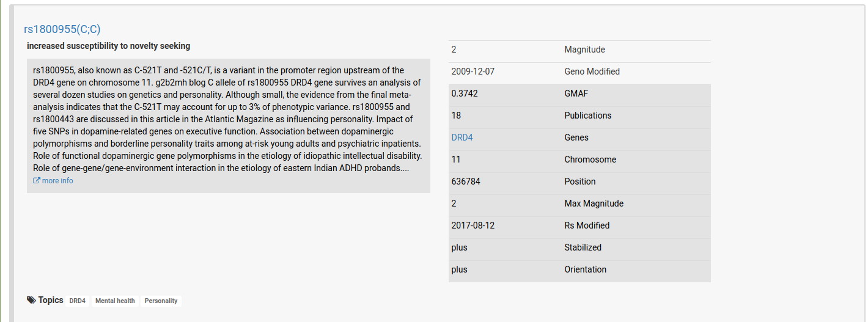868x322 pixels.
Task: Click the summary text paragraph about rs1800955
Action: click(228, 119)
